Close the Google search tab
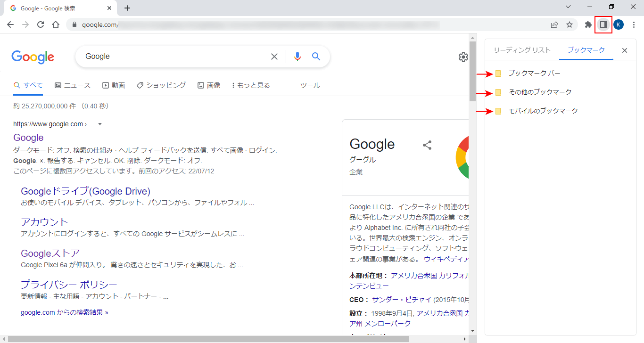Screen dimensions: 644x343 click(x=109, y=8)
